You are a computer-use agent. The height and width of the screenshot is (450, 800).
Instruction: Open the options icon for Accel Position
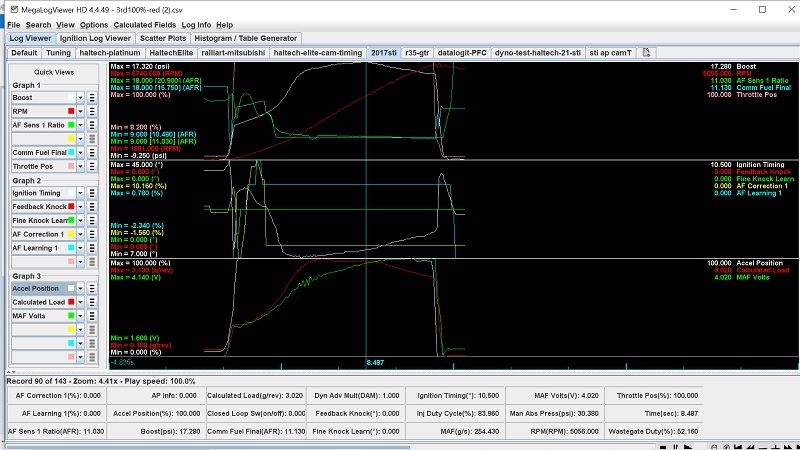tap(92, 288)
